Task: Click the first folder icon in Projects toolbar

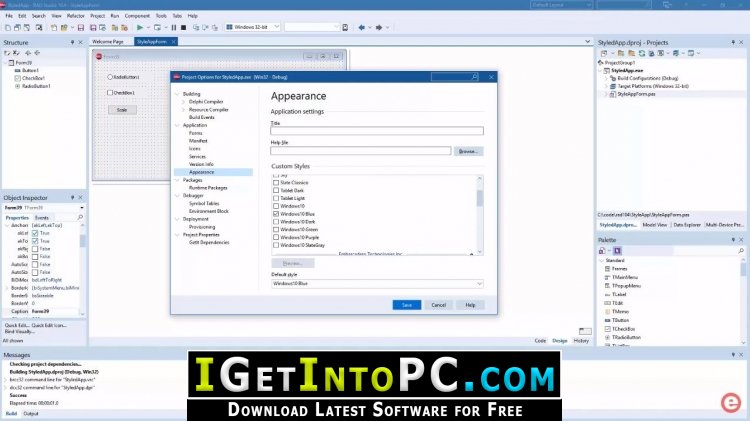Action: [621, 53]
